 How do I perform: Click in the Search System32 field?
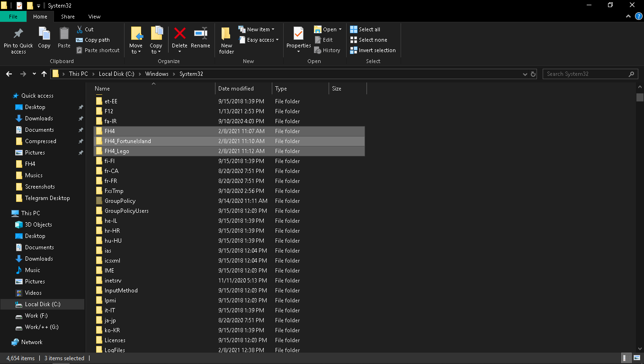(586, 74)
